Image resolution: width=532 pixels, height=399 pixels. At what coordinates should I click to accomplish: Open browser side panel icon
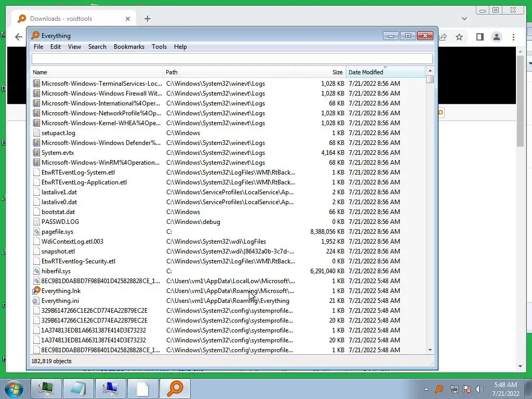pyautogui.click(x=480, y=37)
